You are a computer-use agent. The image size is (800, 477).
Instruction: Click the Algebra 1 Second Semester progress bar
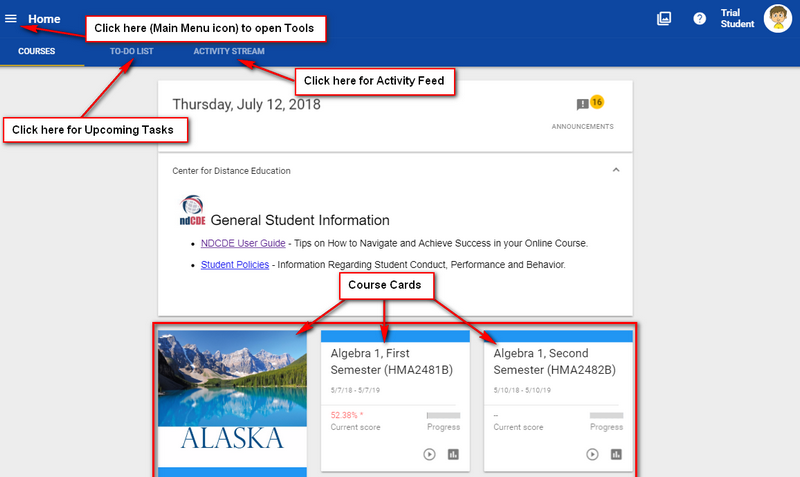click(x=606, y=415)
